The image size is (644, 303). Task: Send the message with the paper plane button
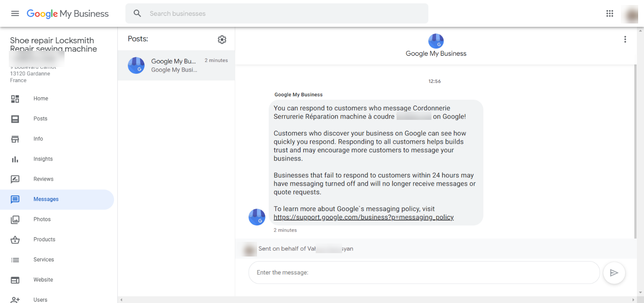(x=614, y=273)
